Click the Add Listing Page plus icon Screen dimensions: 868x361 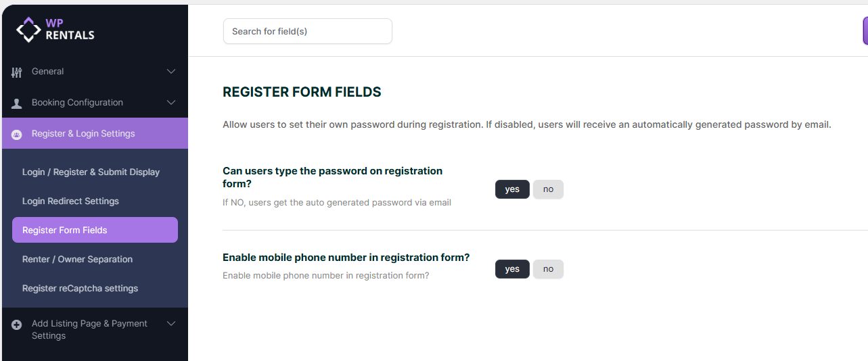17,324
